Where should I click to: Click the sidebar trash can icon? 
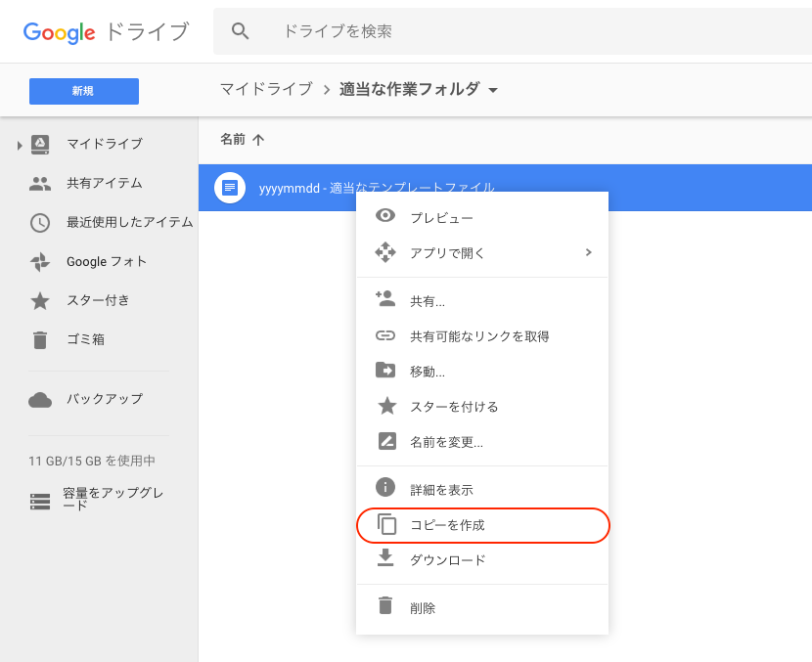tap(40, 340)
